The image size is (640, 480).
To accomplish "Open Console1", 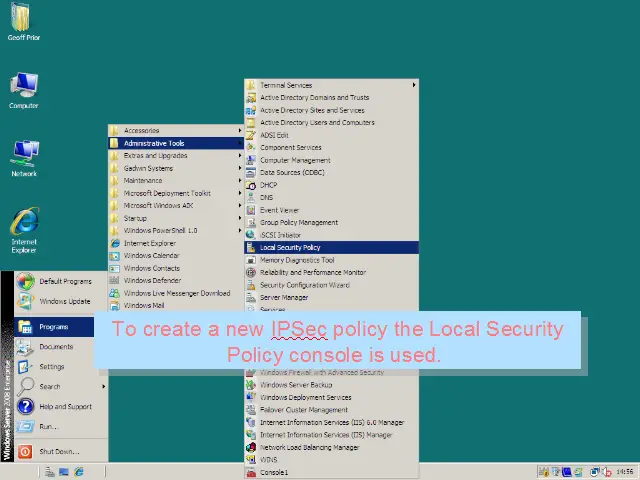I will click(x=331, y=472).
